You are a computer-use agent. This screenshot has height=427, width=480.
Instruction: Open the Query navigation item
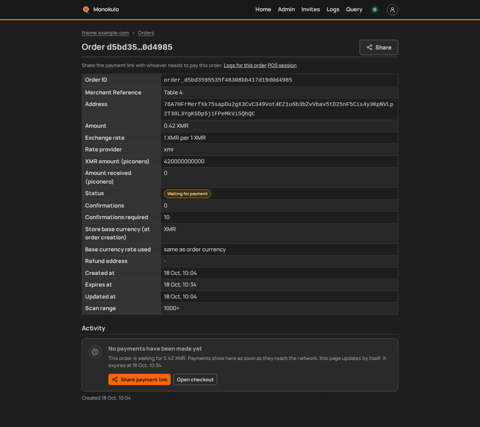coord(354,9)
